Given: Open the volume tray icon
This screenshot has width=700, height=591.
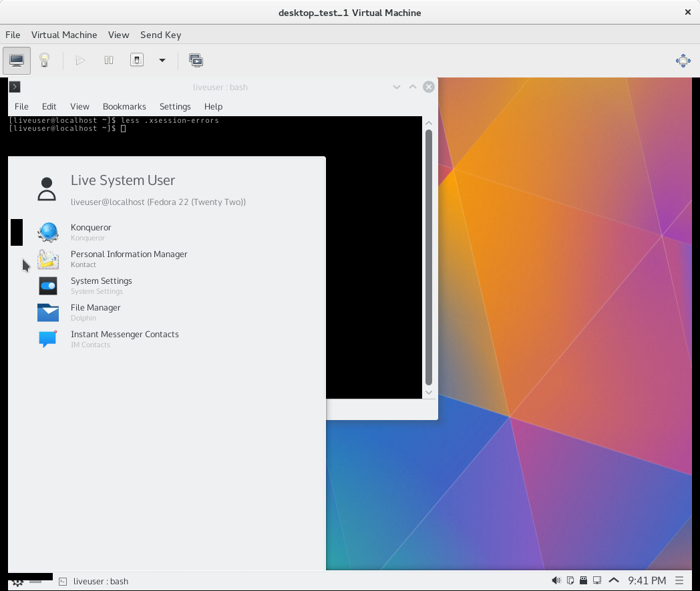Looking at the screenshot, I should 556,580.
